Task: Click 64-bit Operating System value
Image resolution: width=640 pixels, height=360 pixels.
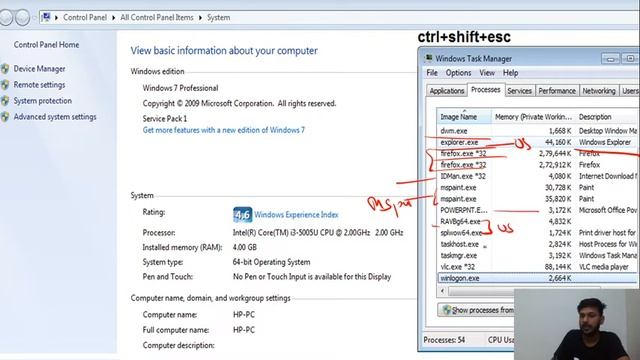Action: click(x=271, y=262)
